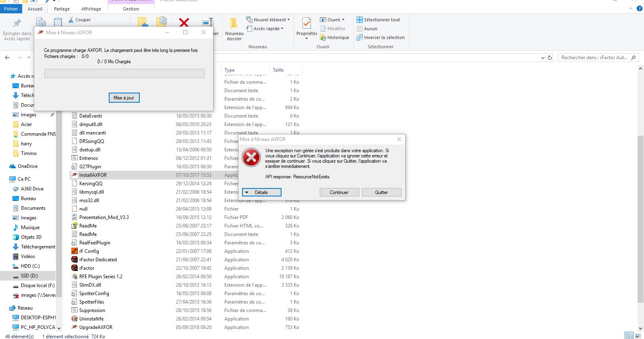
Task: Open OneDrive in the navigation pane
Action: 27,166
